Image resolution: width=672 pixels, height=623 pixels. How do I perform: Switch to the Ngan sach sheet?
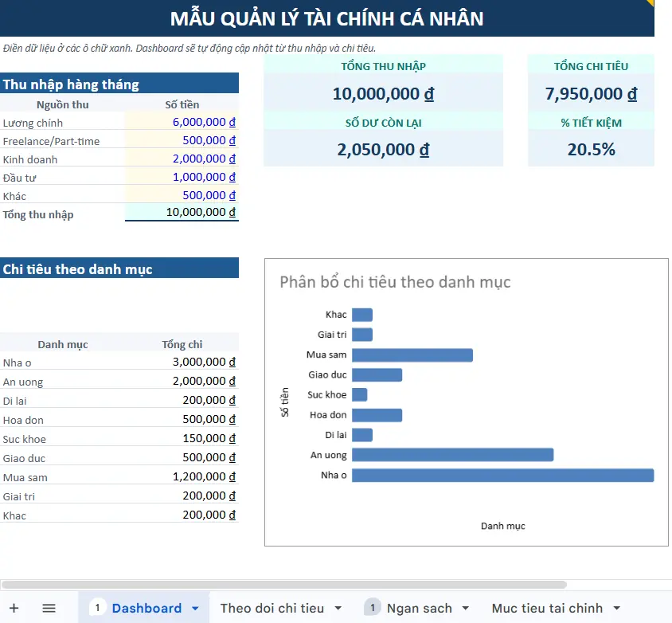(419, 608)
